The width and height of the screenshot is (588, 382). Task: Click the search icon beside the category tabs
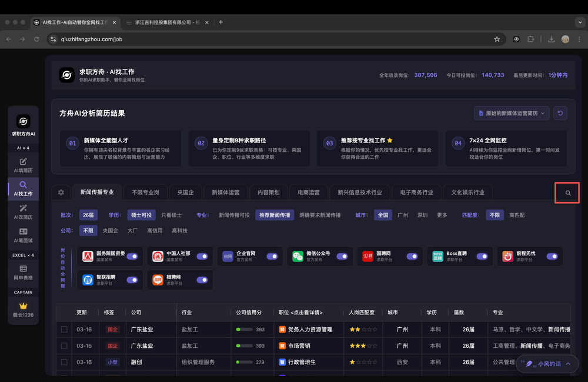click(x=568, y=193)
